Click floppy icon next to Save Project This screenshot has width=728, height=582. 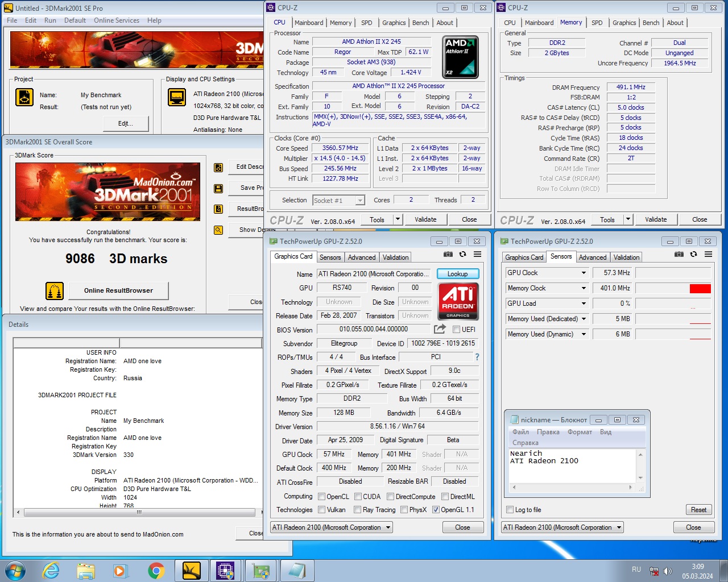coord(218,188)
